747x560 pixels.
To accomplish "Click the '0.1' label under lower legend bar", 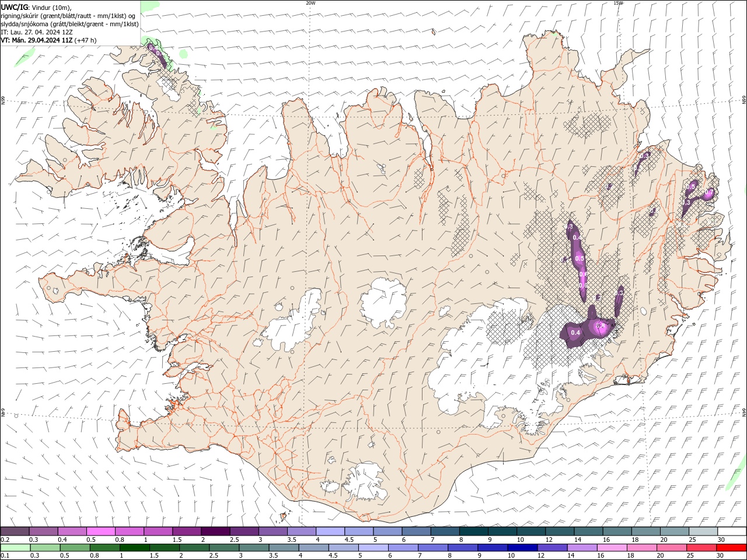I will 5,556.
